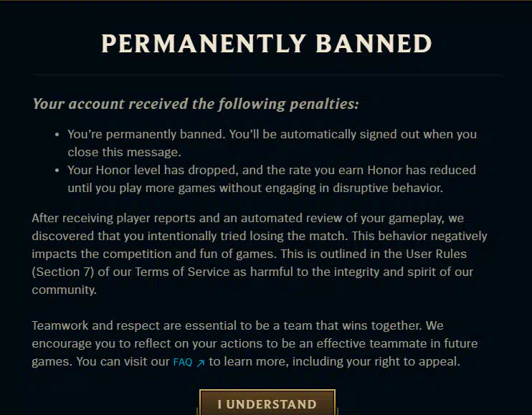Open the FAQ link
This screenshot has width=532, height=415.
click(x=183, y=363)
